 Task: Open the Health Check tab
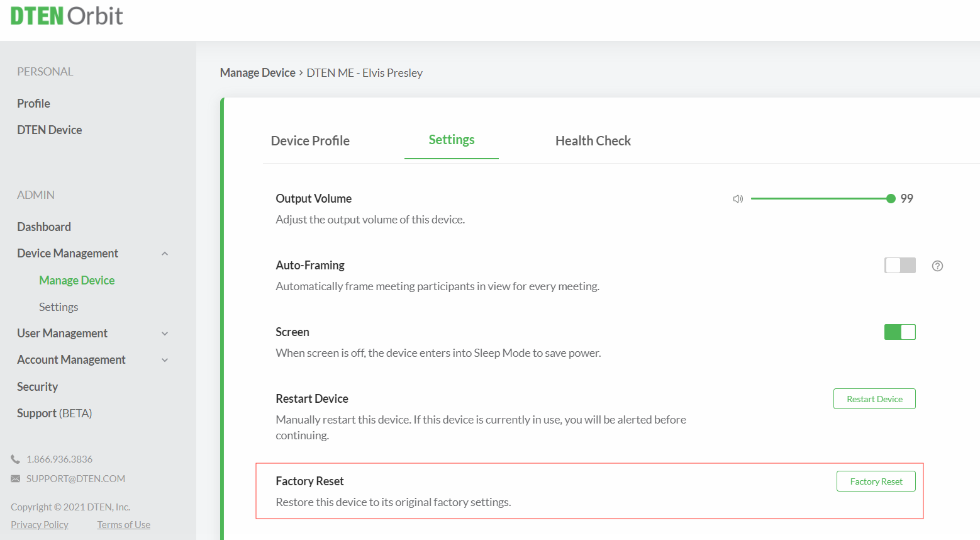pos(593,141)
